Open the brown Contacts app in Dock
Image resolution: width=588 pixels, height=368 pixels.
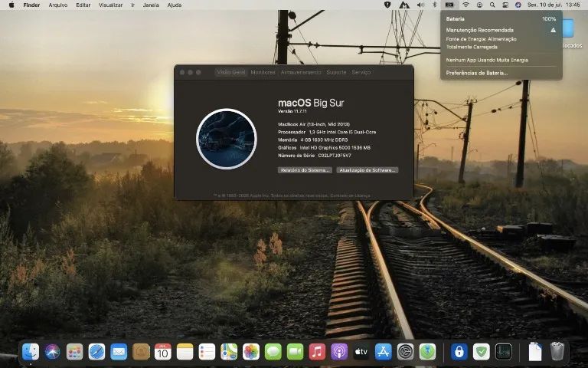pyautogui.click(x=141, y=352)
